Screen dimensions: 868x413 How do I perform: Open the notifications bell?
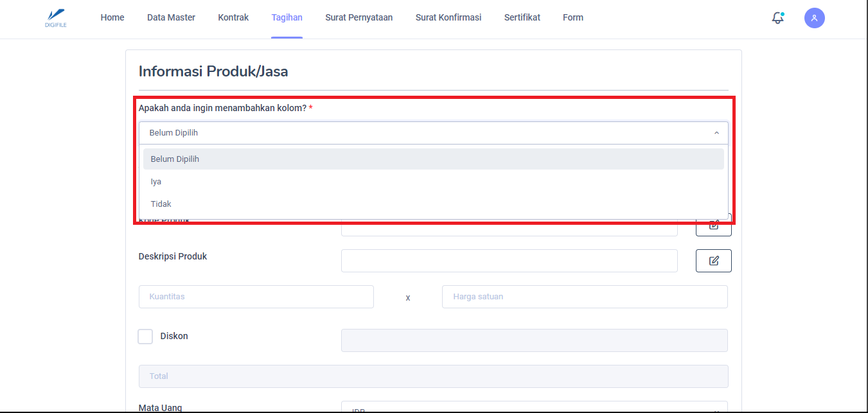coord(777,18)
